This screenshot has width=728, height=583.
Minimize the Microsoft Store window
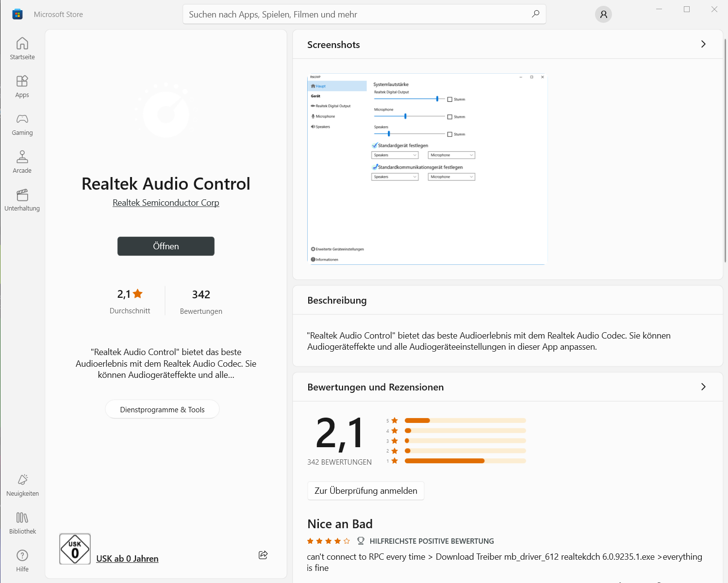click(x=659, y=9)
